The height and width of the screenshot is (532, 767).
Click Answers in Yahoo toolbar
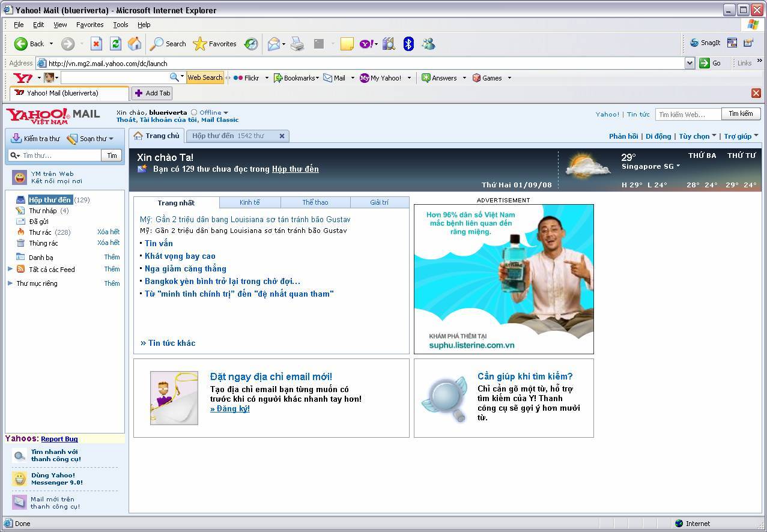click(439, 78)
